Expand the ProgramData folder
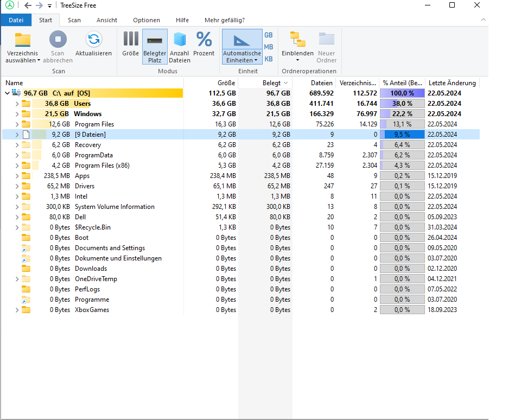Image resolution: width=521 pixels, height=420 pixels. pos(17,155)
